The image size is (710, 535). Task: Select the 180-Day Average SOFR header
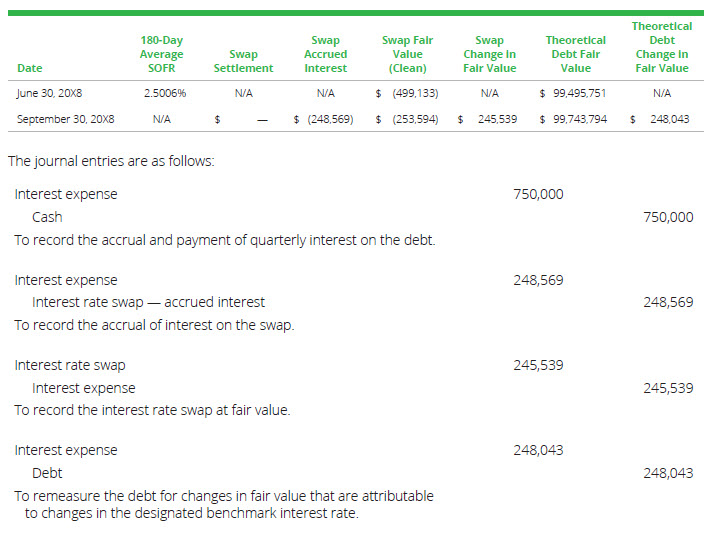[161, 54]
